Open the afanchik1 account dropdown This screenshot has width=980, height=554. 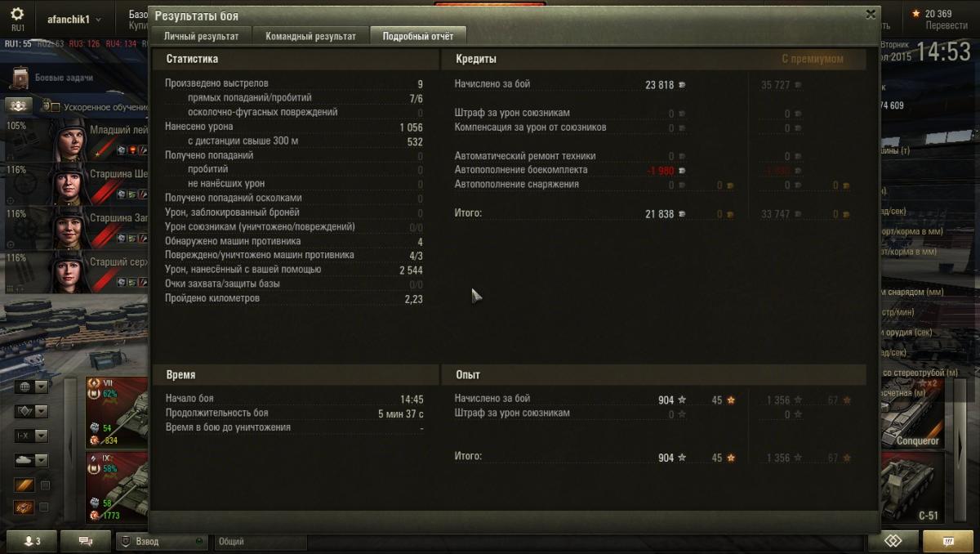click(x=73, y=19)
